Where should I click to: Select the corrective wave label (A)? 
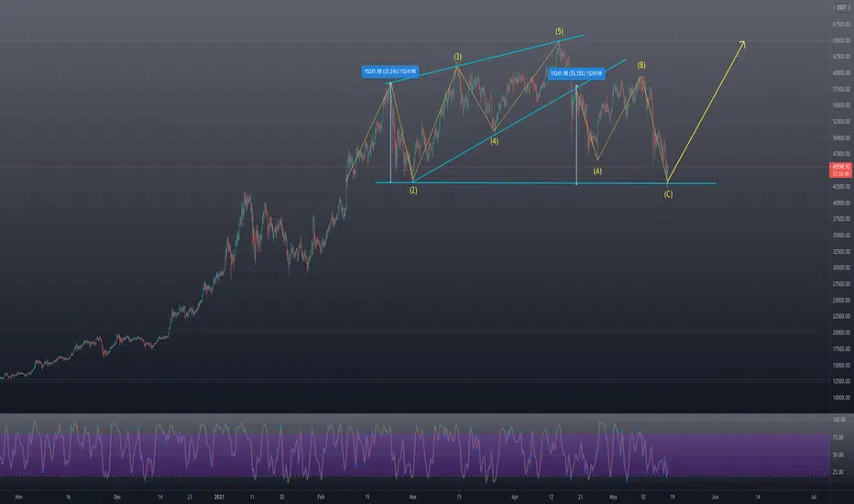coord(597,171)
